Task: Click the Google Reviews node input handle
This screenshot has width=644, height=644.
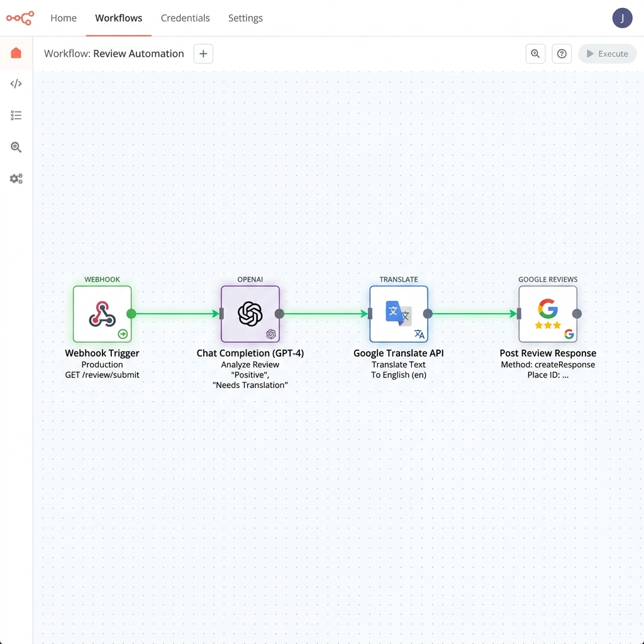Action: point(519,314)
